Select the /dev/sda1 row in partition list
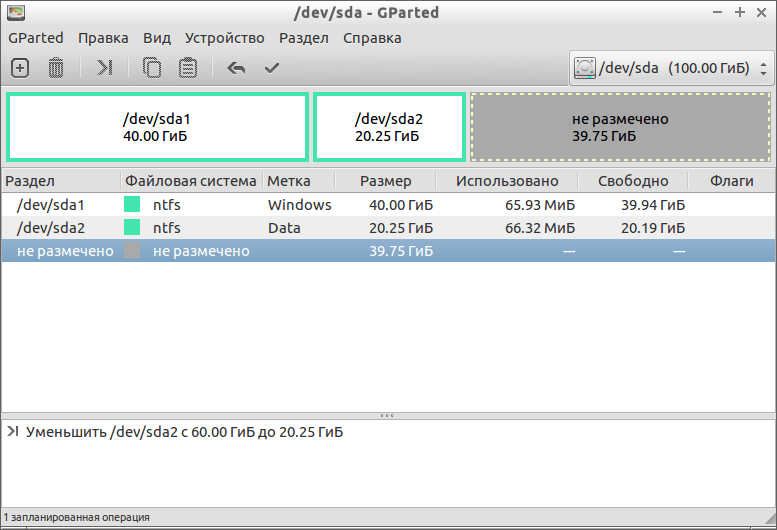The image size is (777, 530). pyautogui.click(x=388, y=205)
